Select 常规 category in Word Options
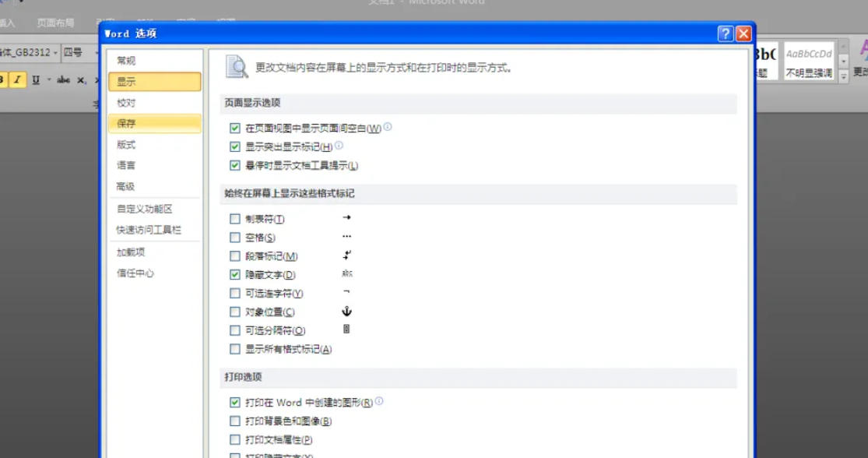 (x=155, y=61)
